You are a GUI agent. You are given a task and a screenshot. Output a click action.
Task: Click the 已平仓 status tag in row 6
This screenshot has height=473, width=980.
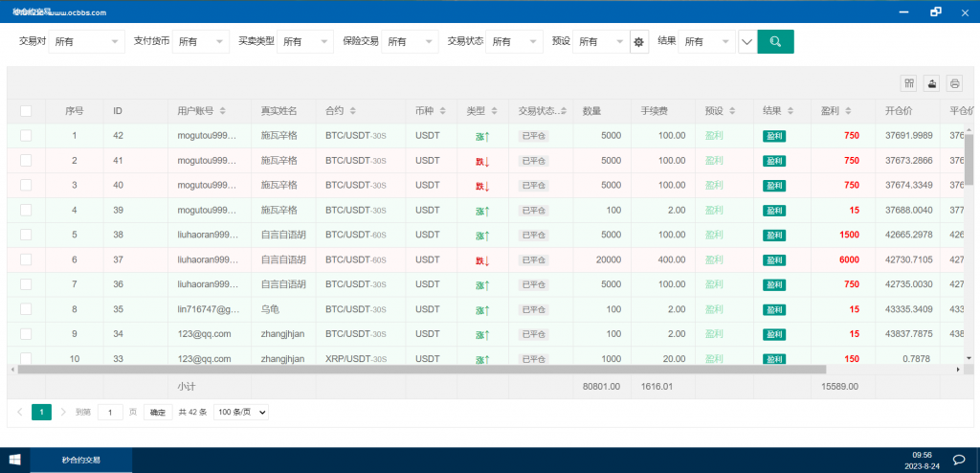(533, 260)
